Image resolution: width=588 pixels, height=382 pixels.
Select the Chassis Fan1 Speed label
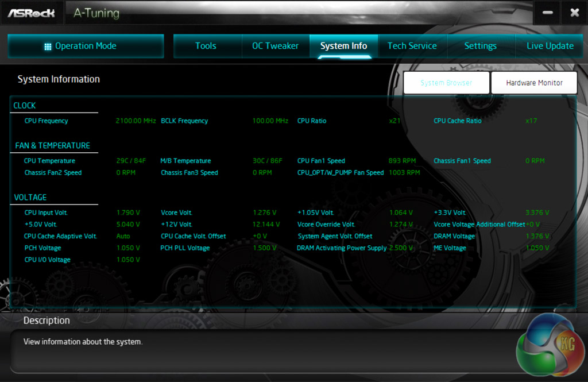462,161
